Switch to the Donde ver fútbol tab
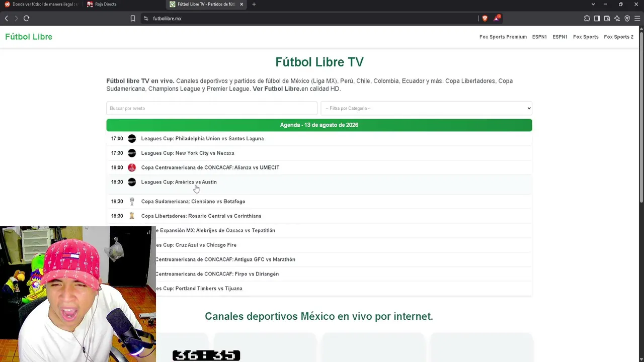The height and width of the screenshot is (362, 644). click(x=43, y=5)
